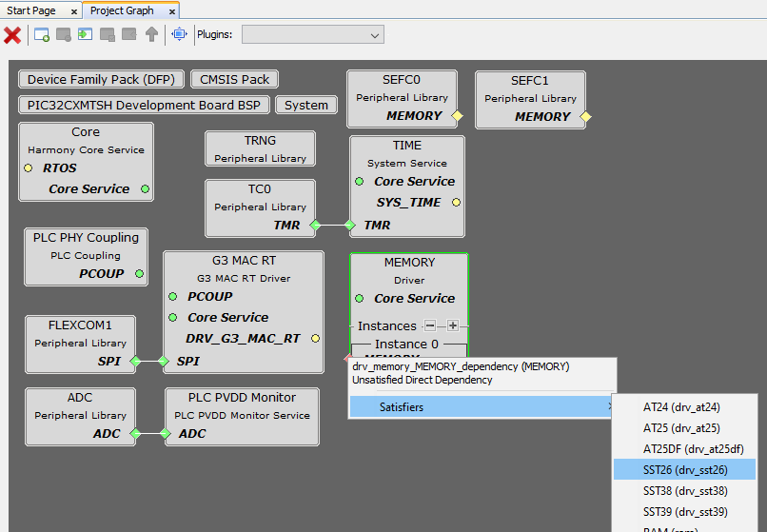The height and width of the screenshot is (532, 767).
Task: Select the G3 MAC RT node title
Action: tap(245, 261)
